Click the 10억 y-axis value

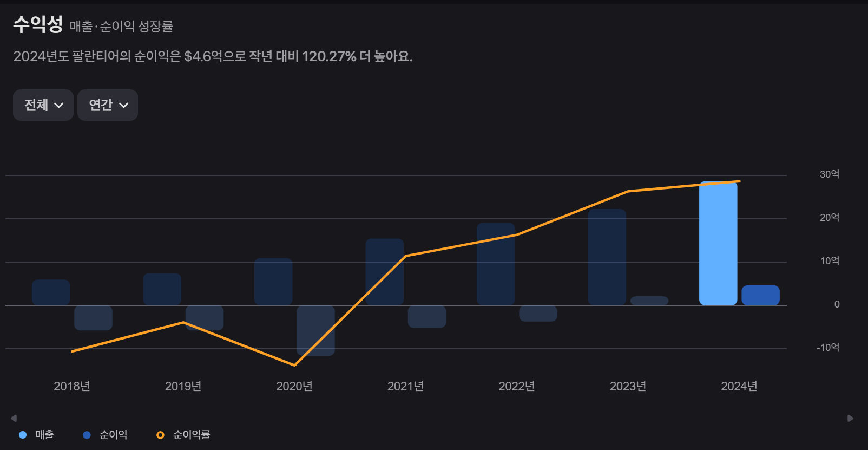click(x=830, y=261)
